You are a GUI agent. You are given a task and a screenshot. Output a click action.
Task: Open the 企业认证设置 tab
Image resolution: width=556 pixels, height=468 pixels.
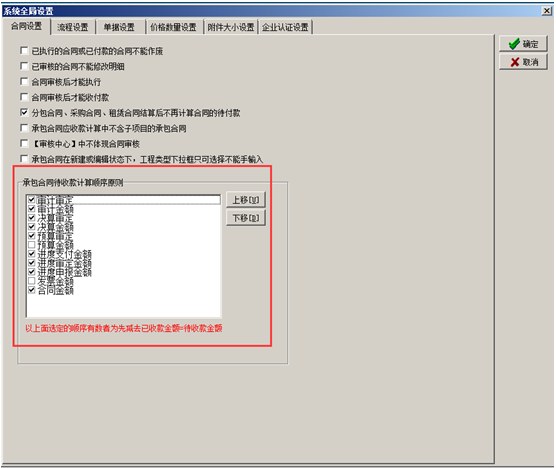point(285,27)
